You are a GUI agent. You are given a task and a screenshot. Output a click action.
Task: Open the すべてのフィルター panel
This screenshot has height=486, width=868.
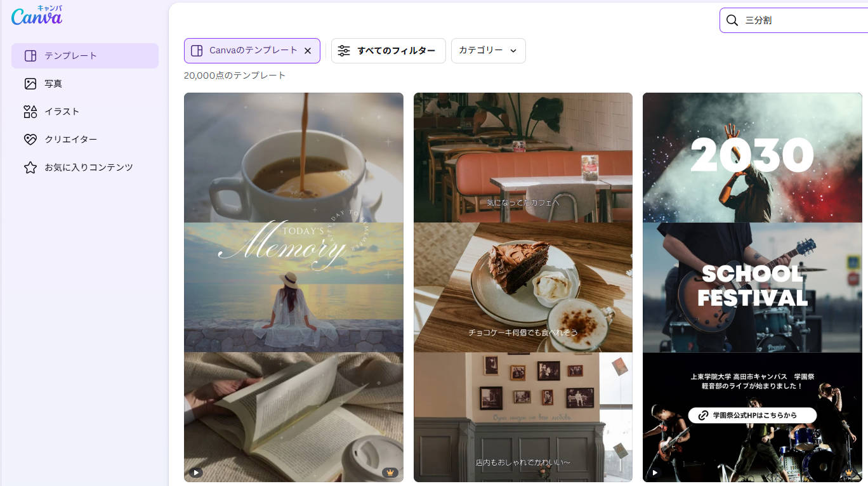coord(388,51)
